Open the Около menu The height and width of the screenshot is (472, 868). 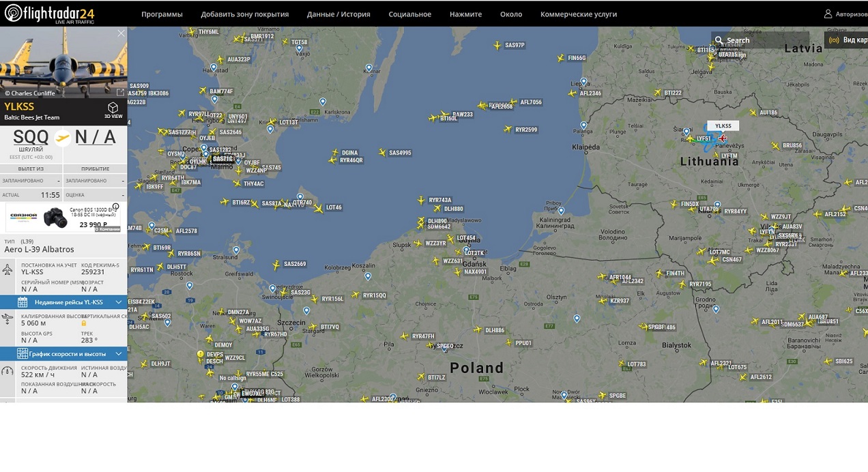click(x=511, y=14)
